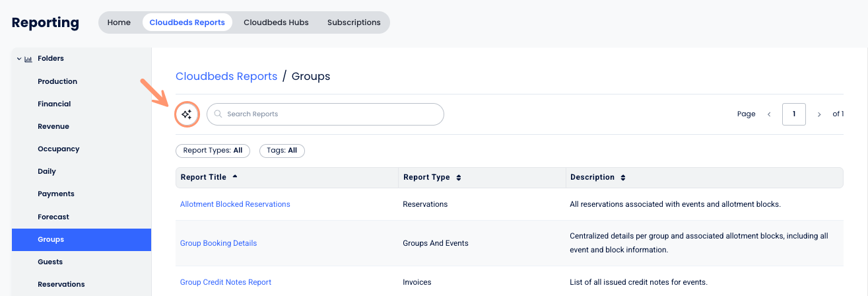This screenshot has width=868, height=296.
Task: Open the Subscriptions tab
Action: point(354,22)
